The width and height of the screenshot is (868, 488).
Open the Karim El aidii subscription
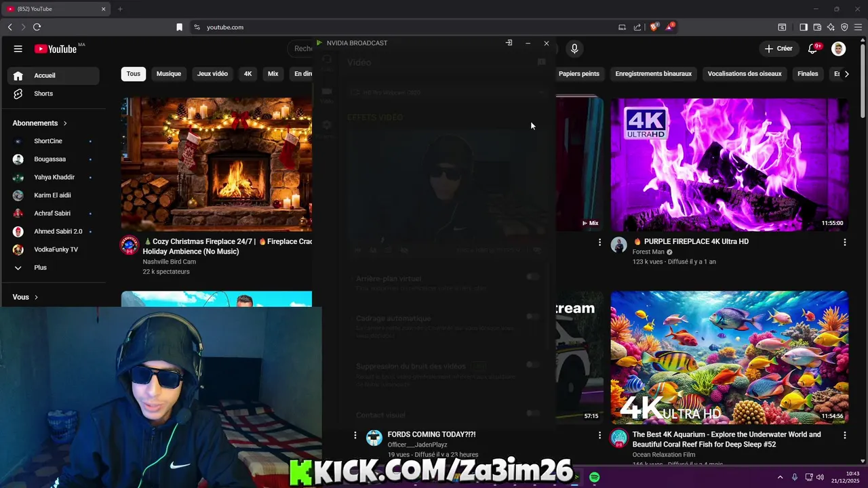click(x=53, y=195)
